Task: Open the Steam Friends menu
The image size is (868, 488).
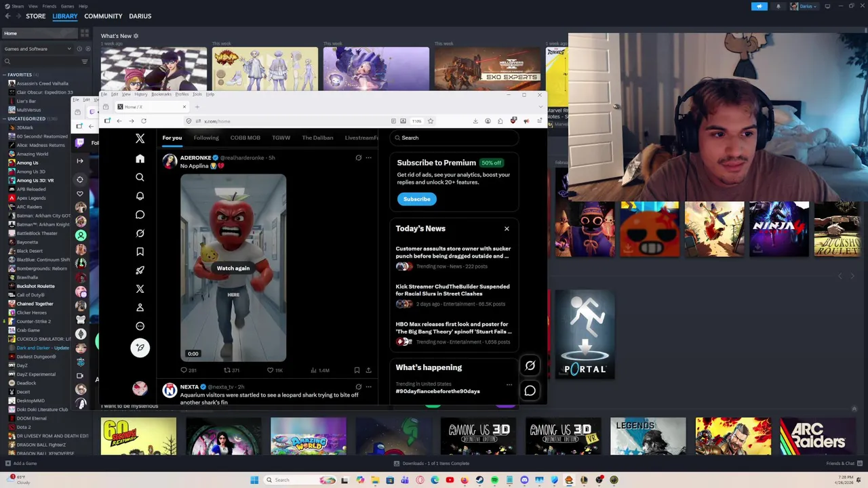Action: [50, 6]
